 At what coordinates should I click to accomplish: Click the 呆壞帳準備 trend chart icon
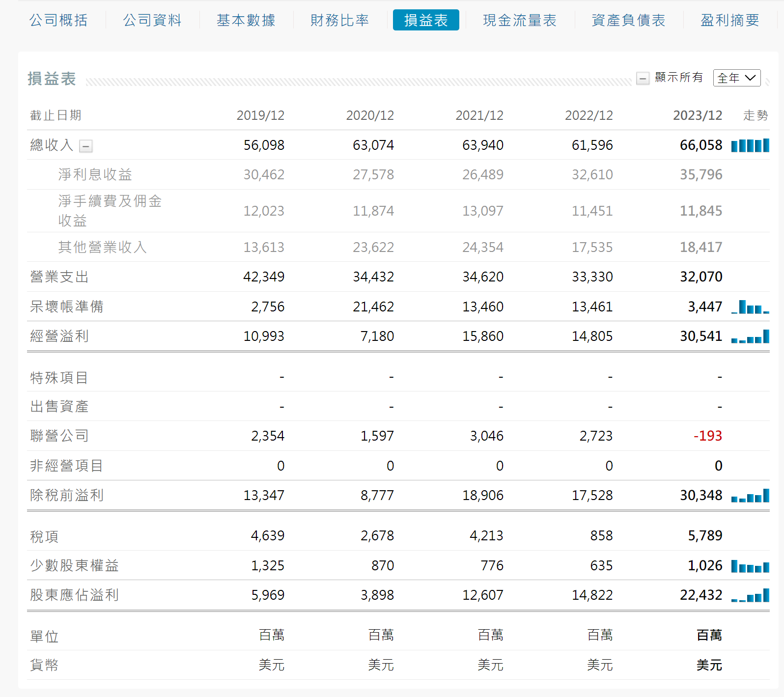coord(750,307)
